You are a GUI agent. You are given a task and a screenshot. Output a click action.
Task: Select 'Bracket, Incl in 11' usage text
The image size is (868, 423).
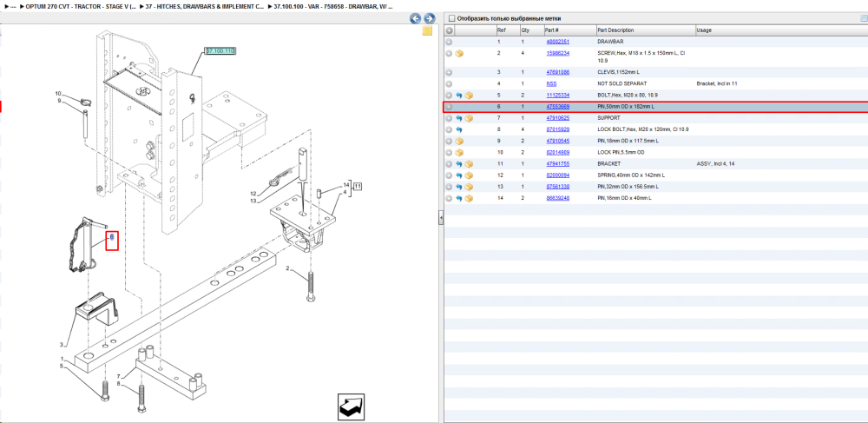point(719,84)
